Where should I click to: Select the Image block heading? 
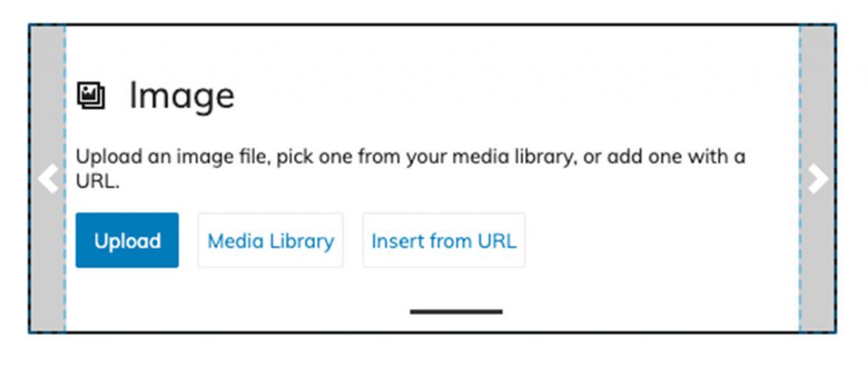coord(181,97)
